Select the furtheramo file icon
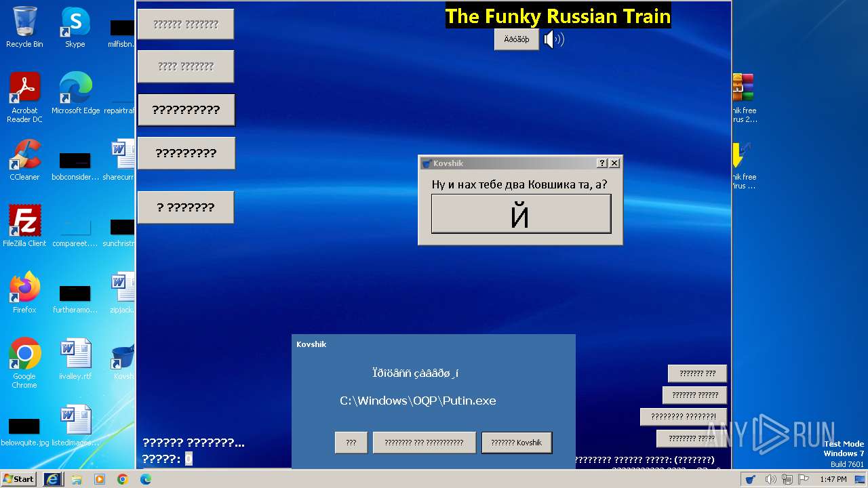The height and width of the screenshot is (488, 868). click(75, 298)
